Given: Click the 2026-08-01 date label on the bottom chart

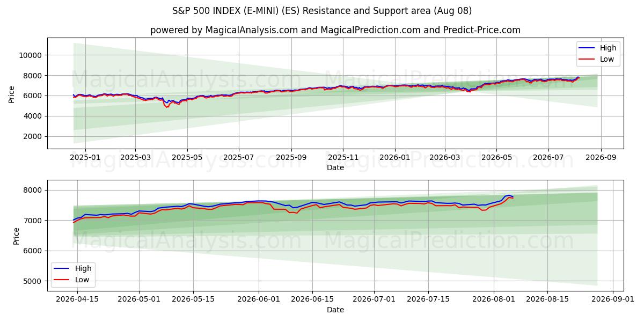Looking at the screenshot, I should point(494,299).
